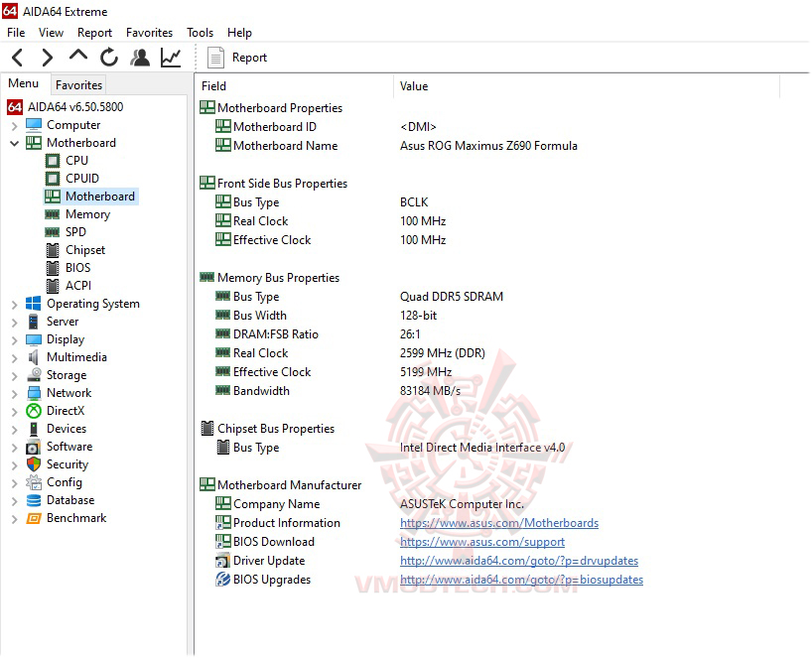Click the Network icon in sidebar
Viewport: 812px width, 658px height.
point(34,393)
